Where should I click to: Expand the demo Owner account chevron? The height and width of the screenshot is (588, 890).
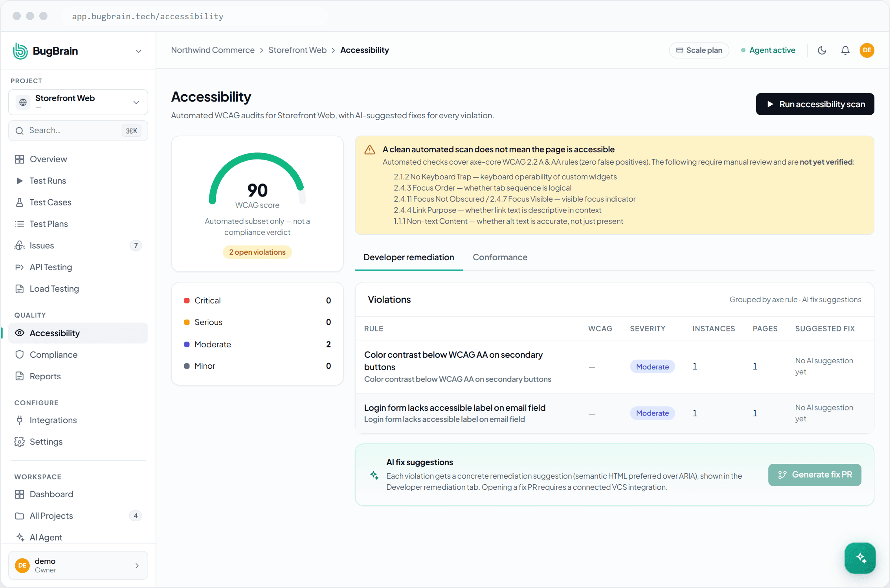pos(137,565)
